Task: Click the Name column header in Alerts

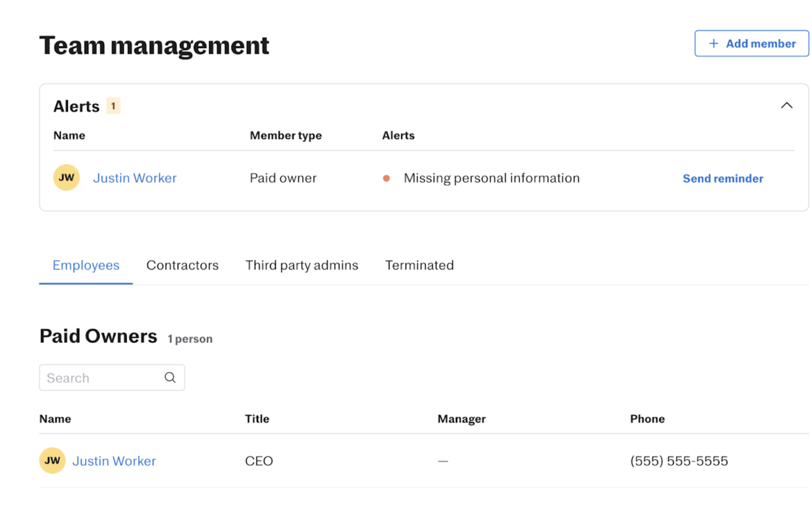Action: pos(69,136)
